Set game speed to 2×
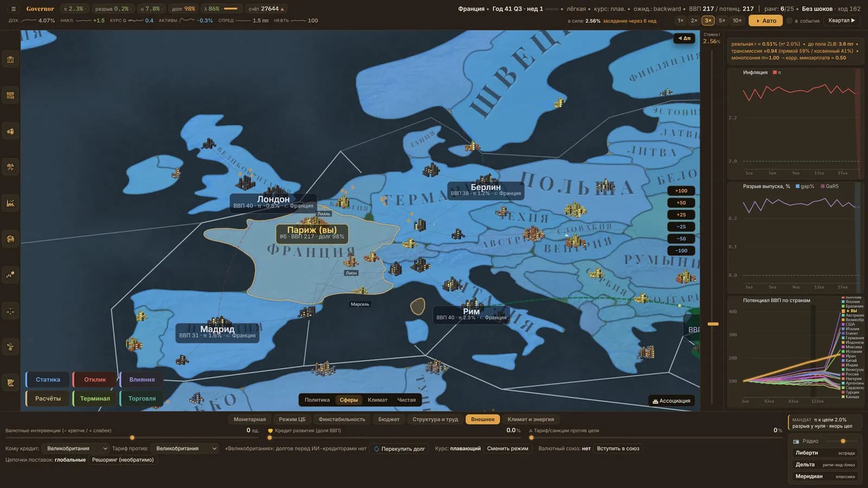 pyautogui.click(x=694, y=21)
